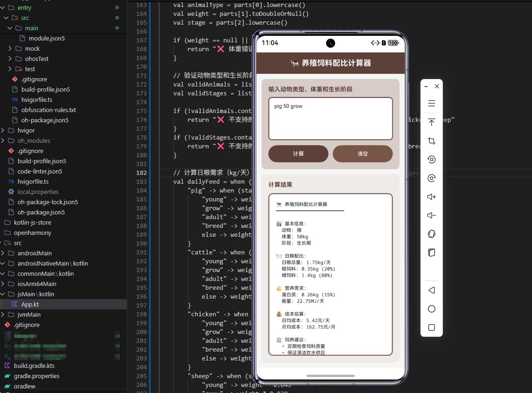532x393 pixels.
Task: Open code-linter.json5 file
Action: click(x=39, y=171)
